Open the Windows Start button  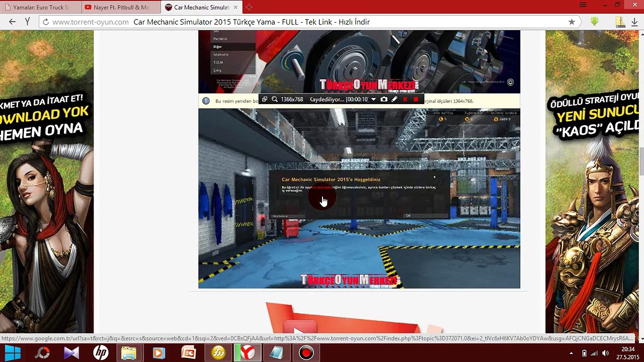tap(13, 353)
